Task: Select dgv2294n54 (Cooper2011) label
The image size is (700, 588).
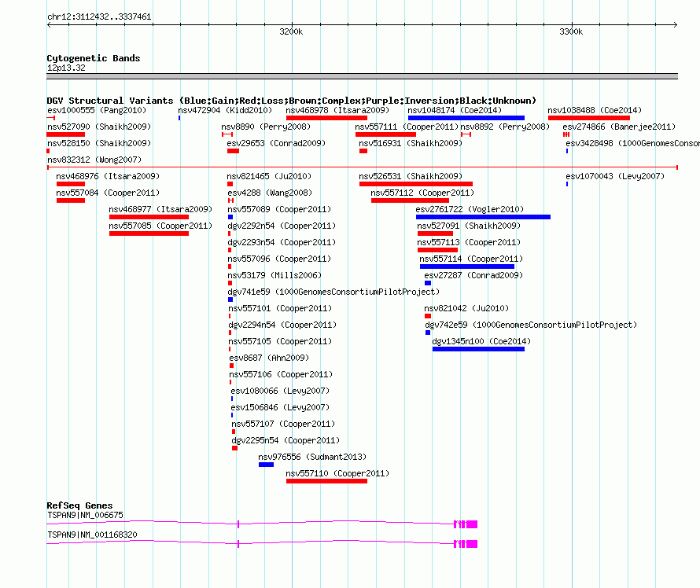Action: click(282, 325)
